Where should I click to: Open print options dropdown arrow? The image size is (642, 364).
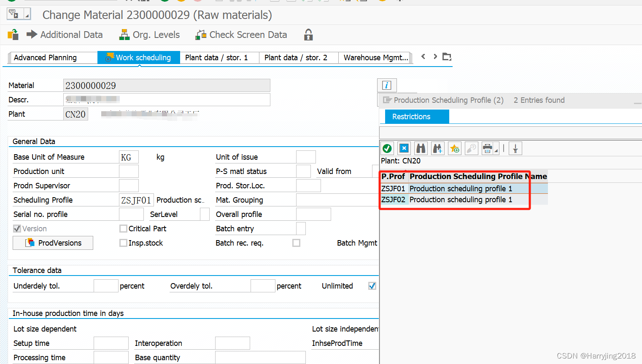pos(496,150)
